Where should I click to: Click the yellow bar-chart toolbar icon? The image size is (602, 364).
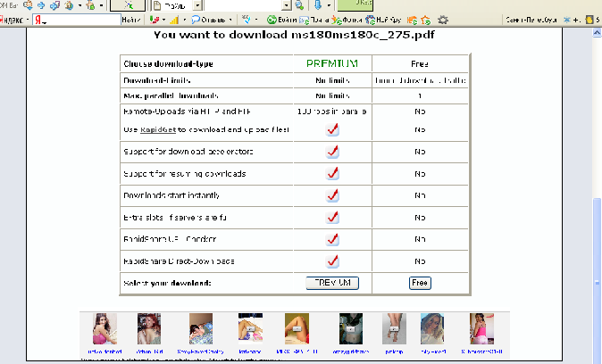[x=175, y=20]
